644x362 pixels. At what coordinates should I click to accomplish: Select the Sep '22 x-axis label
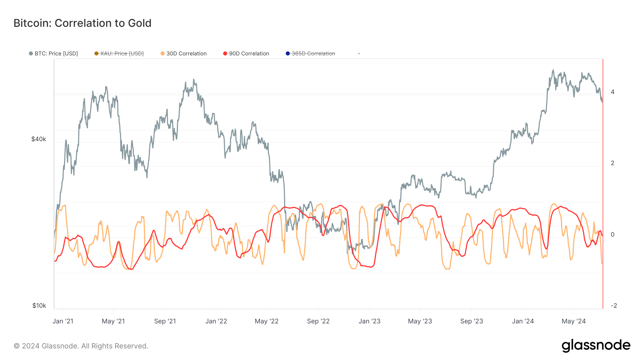(318, 321)
